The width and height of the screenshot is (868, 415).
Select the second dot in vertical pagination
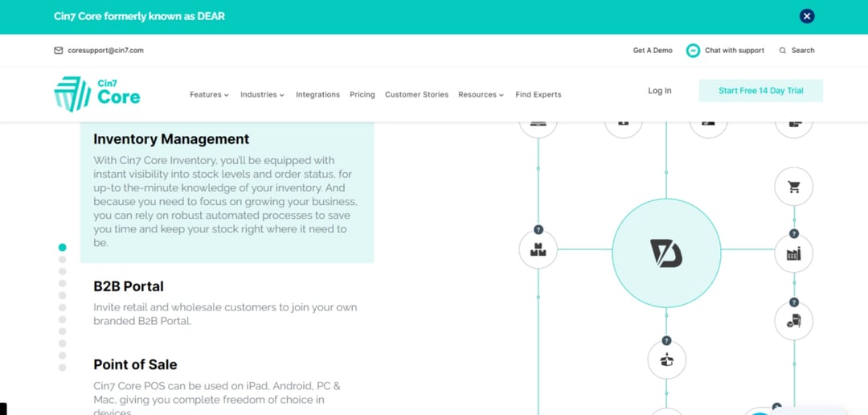(62, 259)
